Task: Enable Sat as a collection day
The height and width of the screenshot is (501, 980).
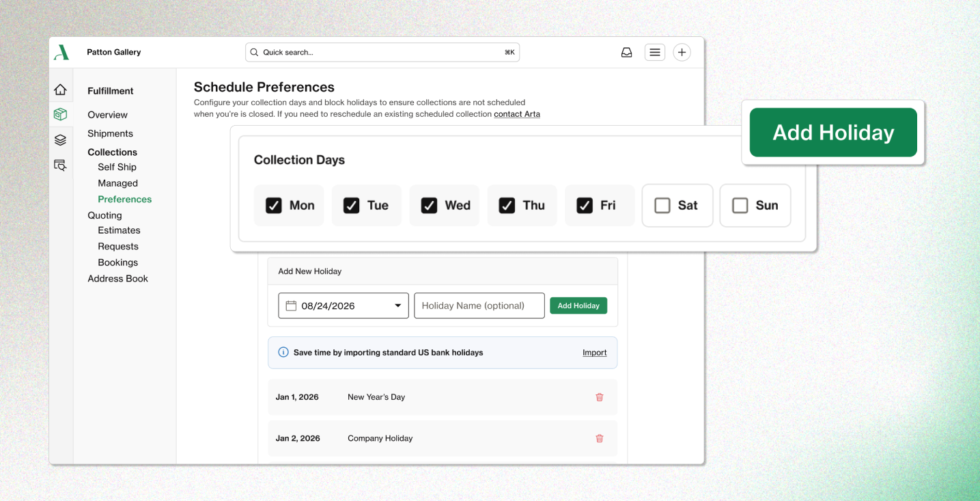Action: pos(662,206)
